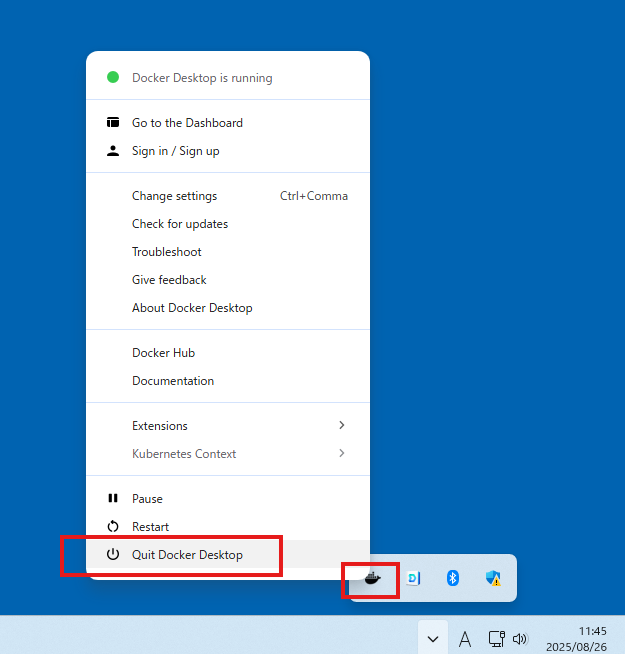Open Docker Hub entry

click(228, 352)
